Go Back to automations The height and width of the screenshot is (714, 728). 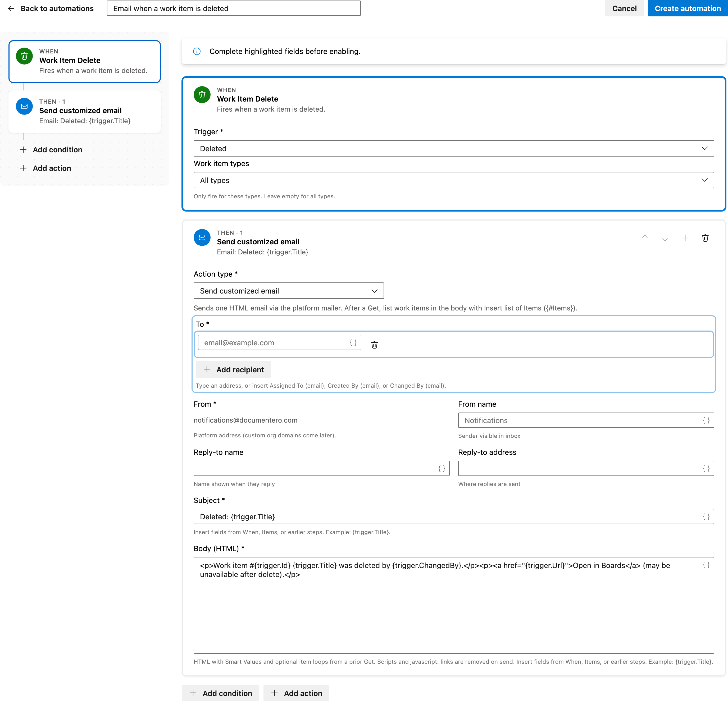[50, 8]
